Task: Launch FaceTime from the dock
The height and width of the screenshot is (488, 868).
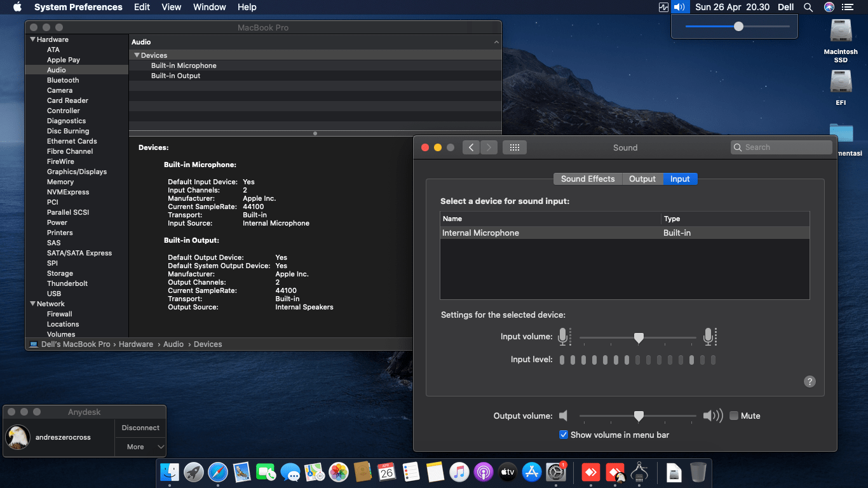Action: (x=266, y=472)
